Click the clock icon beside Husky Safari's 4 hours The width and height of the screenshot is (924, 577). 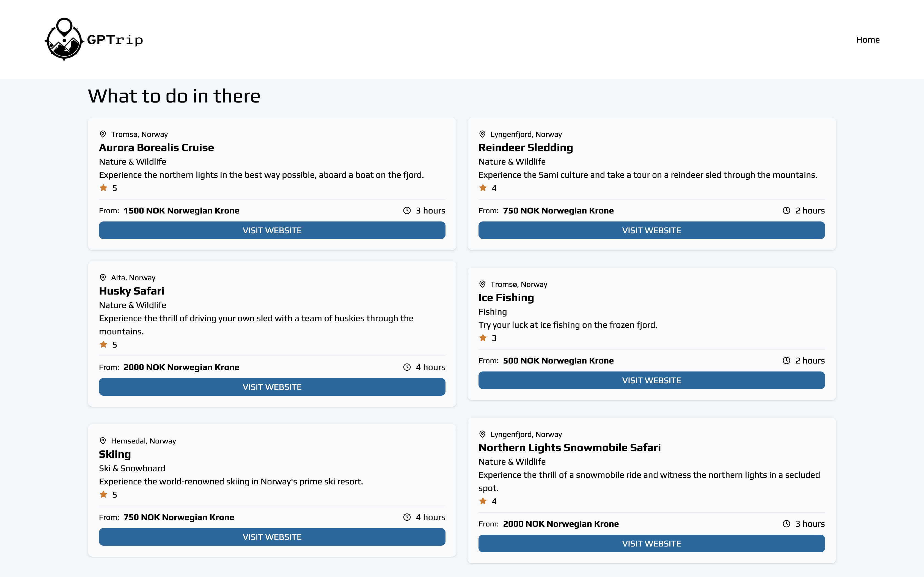pos(407,367)
